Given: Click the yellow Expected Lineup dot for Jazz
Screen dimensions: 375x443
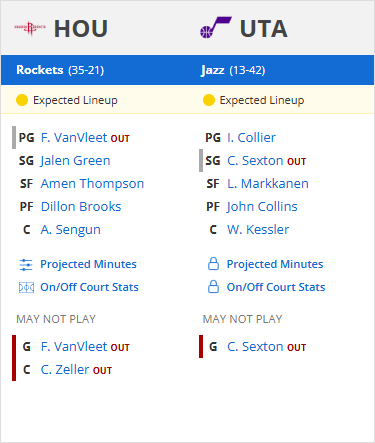Looking at the screenshot, I should tap(209, 100).
